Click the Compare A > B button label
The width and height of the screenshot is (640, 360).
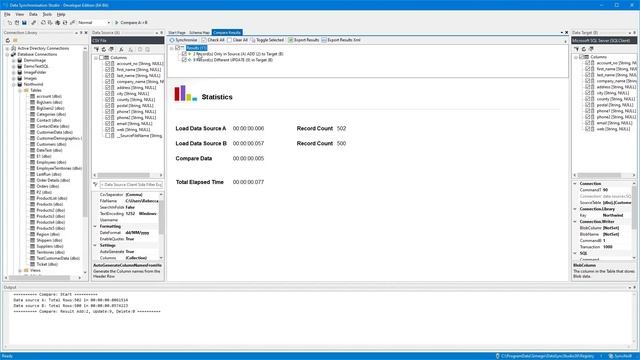click(x=134, y=23)
